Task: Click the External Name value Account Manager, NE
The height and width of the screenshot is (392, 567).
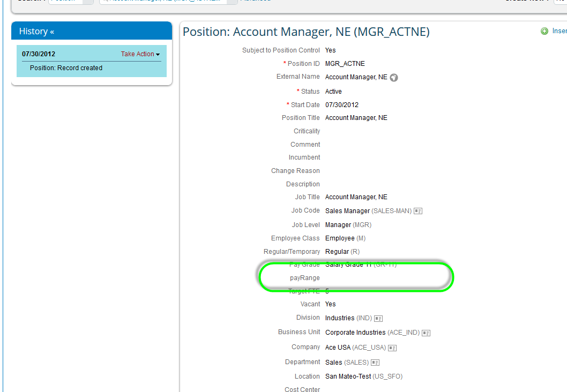Action: point(356,77)
